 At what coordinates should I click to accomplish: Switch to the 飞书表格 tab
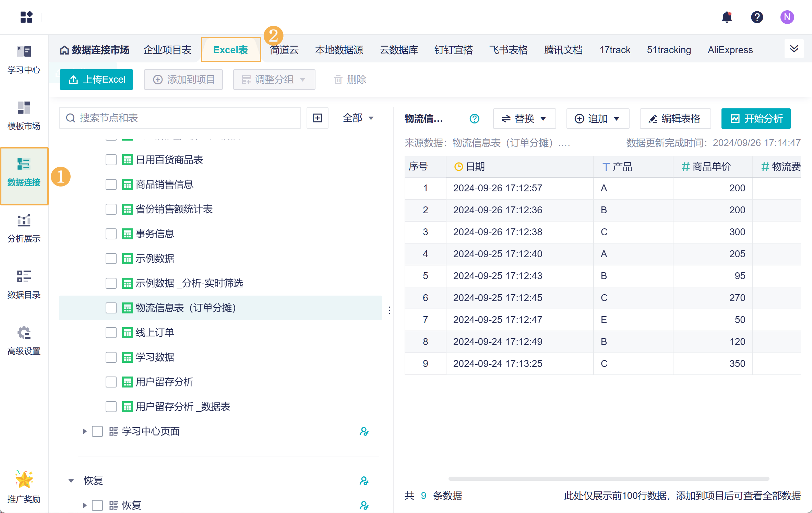[508, 50]
